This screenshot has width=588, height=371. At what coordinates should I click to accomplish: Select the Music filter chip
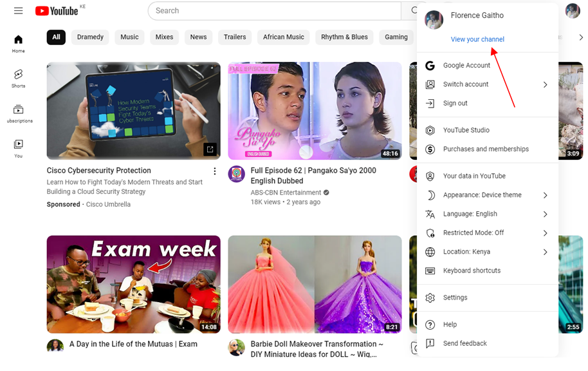[129, 37]
